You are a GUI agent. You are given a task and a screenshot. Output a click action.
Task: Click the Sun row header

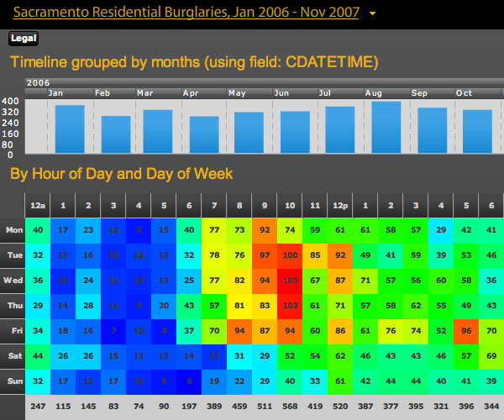[x=14, y=381]
